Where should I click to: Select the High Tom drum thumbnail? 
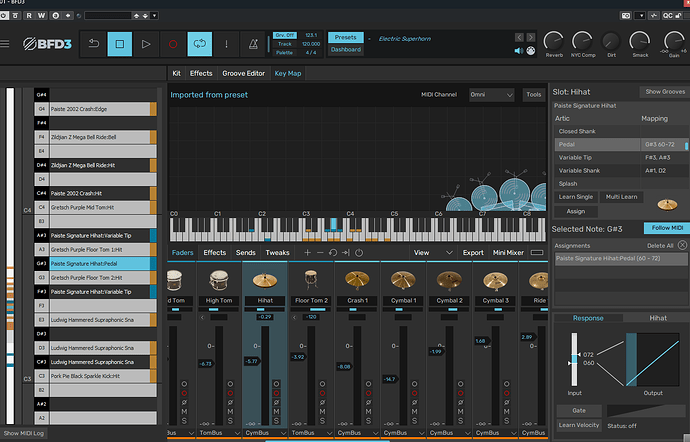[219, 280]
